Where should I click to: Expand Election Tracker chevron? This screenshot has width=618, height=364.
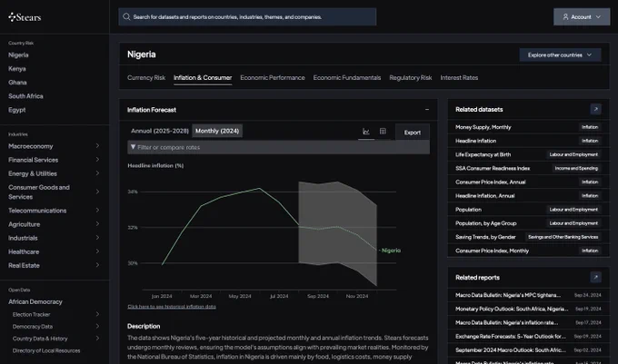coord(97,314)
